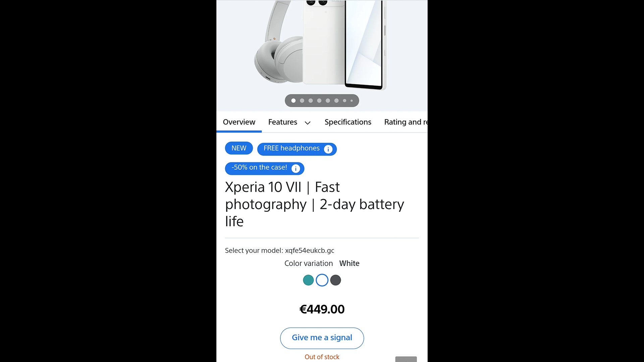Jump to fourth carousel image dot
This screenshot has height=362, width=644.
pos(319,101)
